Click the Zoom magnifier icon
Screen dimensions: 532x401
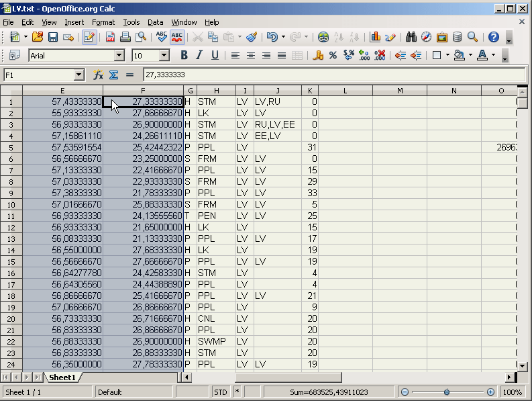472,37
